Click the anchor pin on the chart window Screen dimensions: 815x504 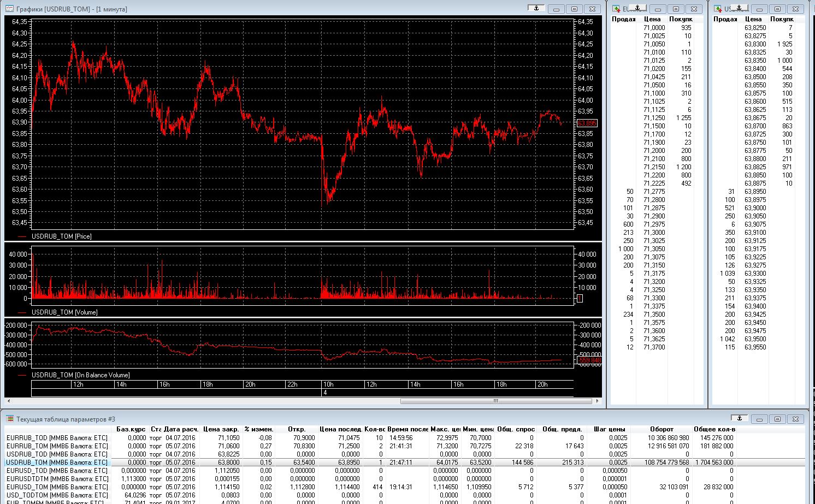tap(536, 8)
